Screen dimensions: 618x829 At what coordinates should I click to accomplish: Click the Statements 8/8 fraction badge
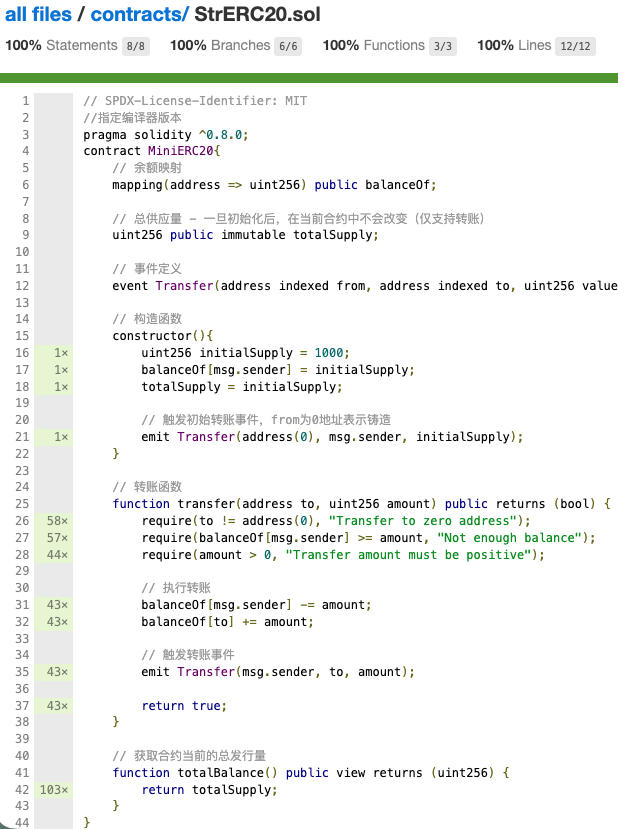tap(136, 46)
